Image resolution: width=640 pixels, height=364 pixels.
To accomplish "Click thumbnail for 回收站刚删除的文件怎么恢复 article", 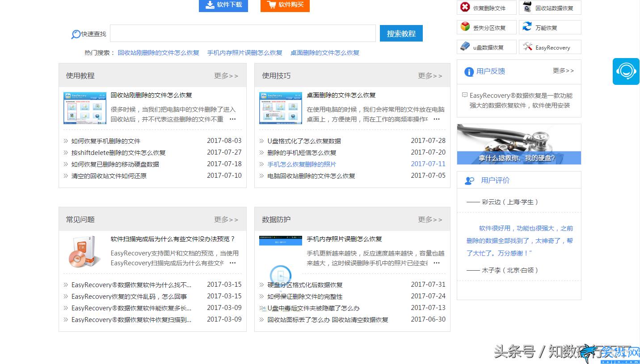I will click(x=85, y=108).
